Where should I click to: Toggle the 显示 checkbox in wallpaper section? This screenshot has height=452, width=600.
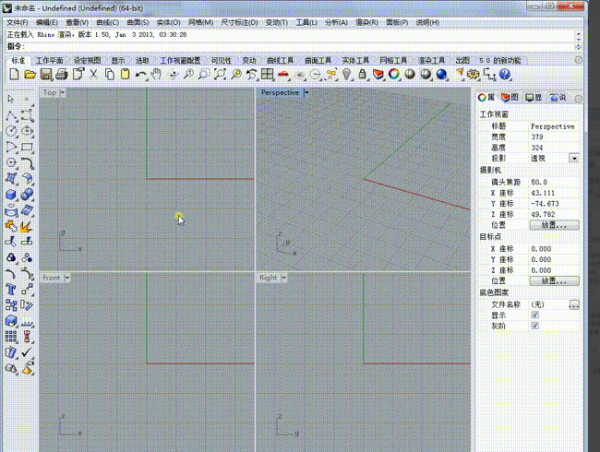point(536,315)
